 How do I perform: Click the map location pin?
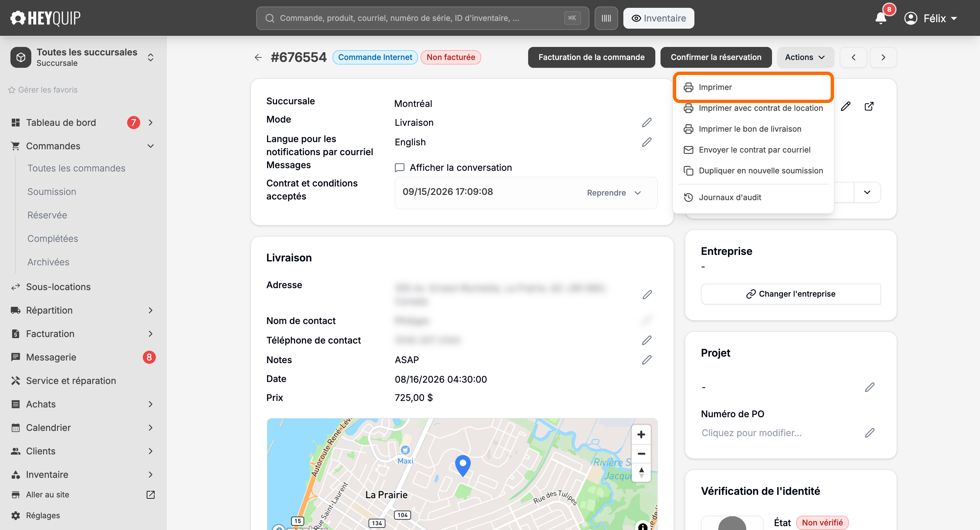tap(463, 465)
